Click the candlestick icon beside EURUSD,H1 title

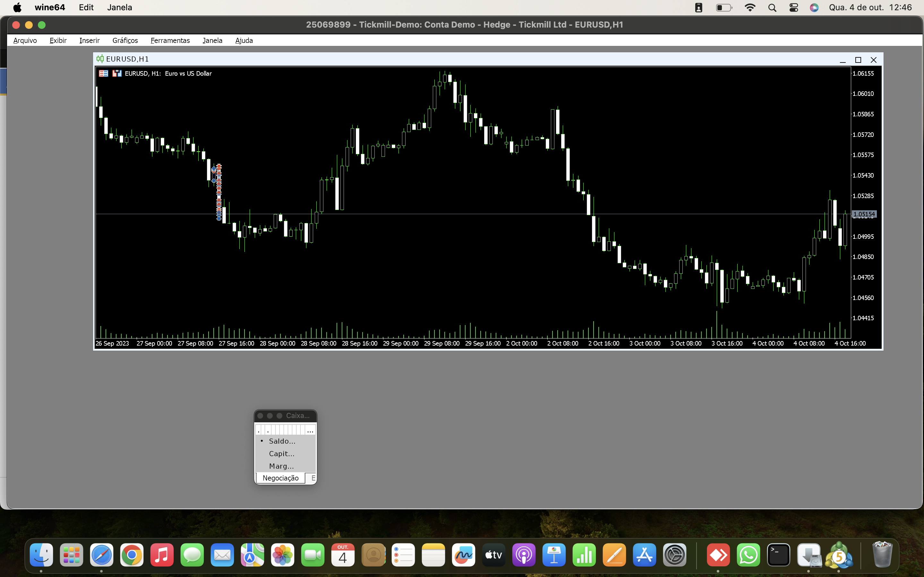click(x=100, y=59)
